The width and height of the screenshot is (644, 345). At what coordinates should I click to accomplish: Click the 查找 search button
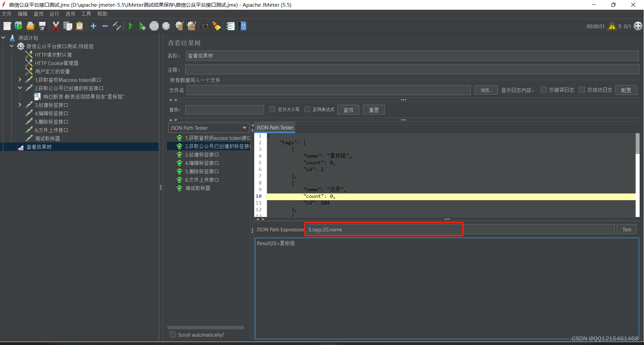coord(348,110)
